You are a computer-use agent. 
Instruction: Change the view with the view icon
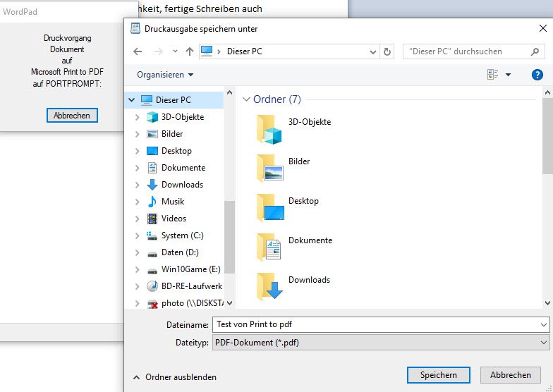pos(492,75)
